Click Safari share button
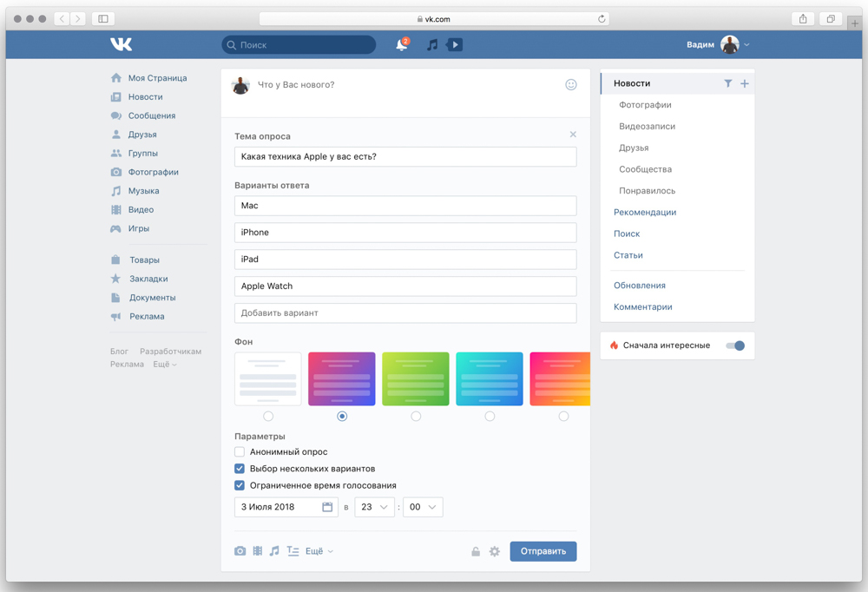The height and width of the screenshot is (592, 868). [x=803, y=19]
